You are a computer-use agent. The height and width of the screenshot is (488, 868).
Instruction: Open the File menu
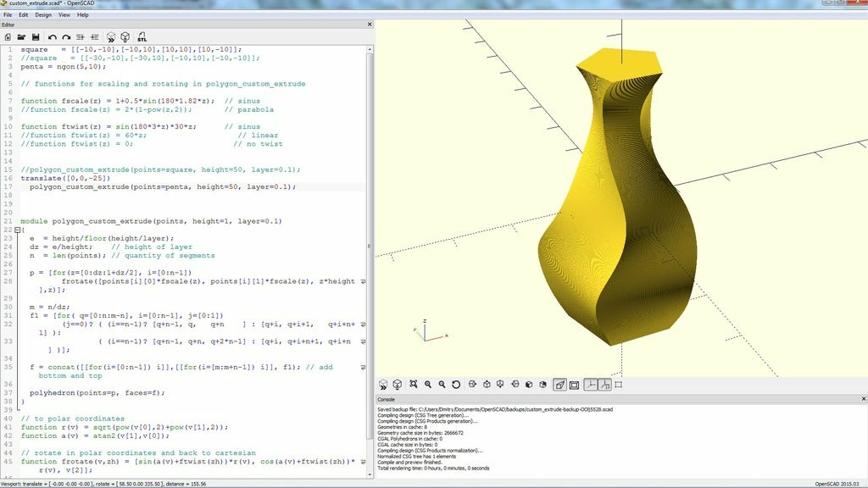click(8, 14)
